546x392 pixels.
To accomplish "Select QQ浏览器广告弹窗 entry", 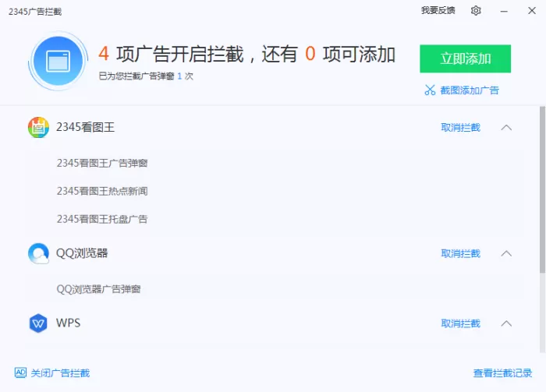I will coord(98,289).
